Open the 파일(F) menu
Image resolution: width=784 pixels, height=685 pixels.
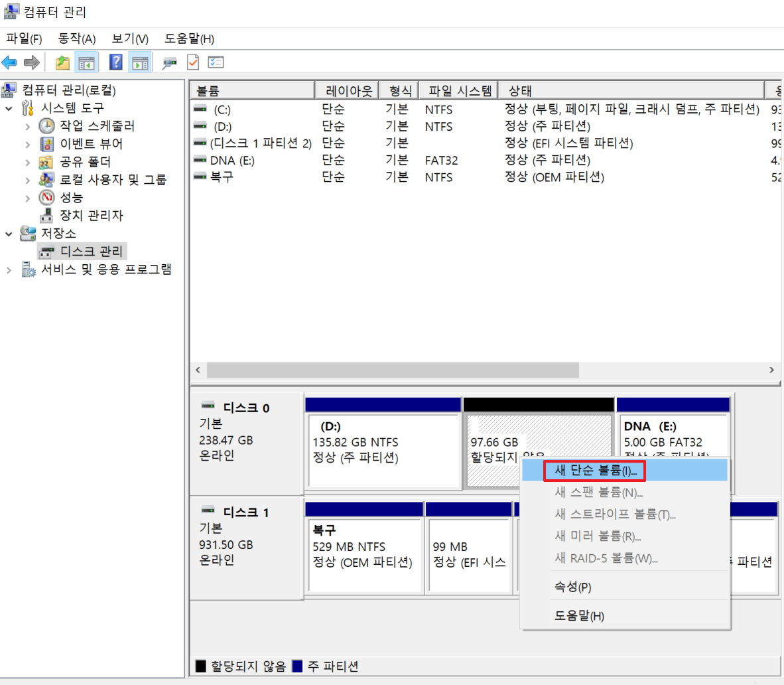(x=24, y=38)
